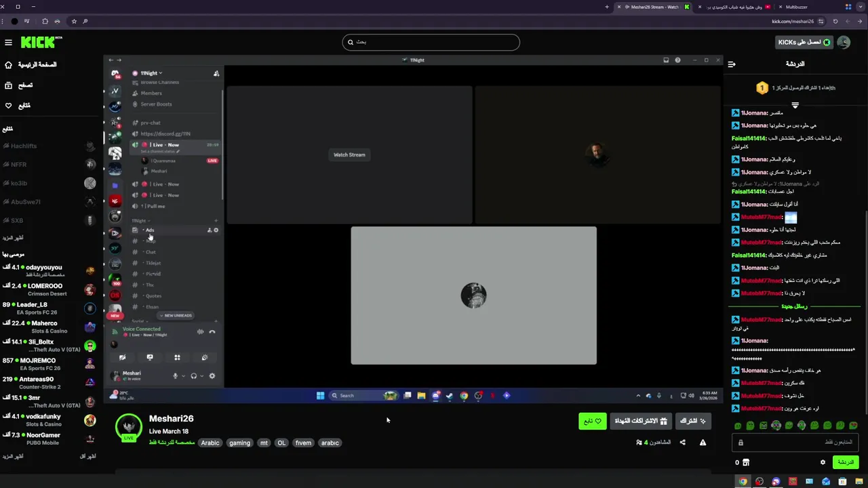Open Discord Server Boosts item

(156, 104)
